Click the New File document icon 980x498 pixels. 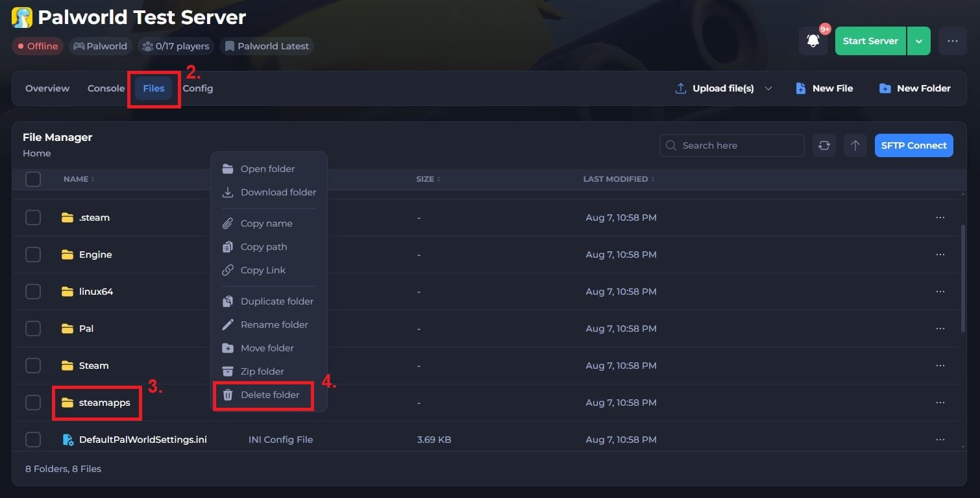coord(801,88)
